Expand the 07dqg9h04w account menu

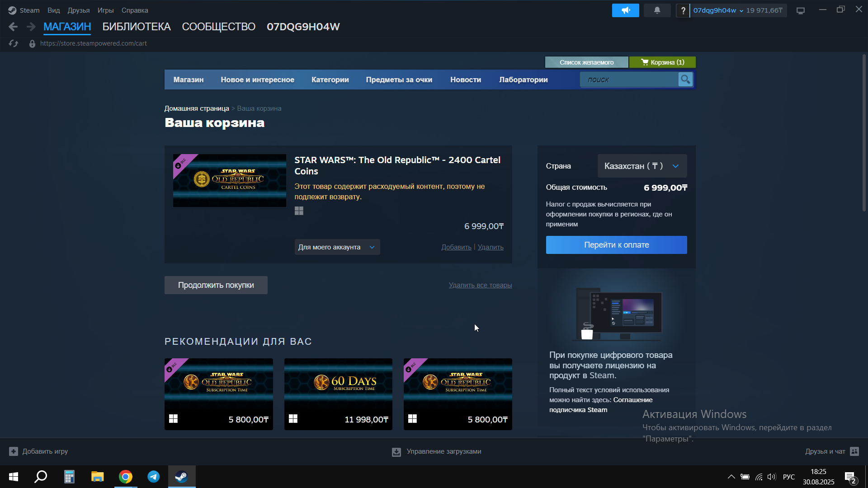718,10
